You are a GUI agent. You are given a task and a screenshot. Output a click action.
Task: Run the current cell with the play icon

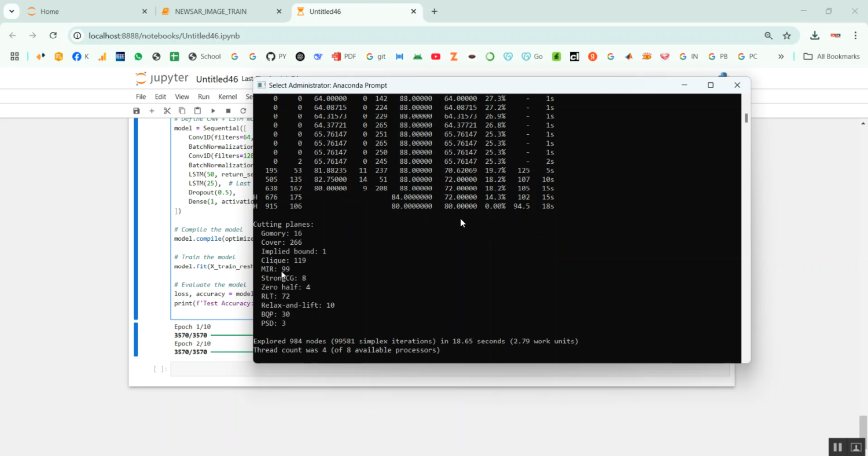213,111
